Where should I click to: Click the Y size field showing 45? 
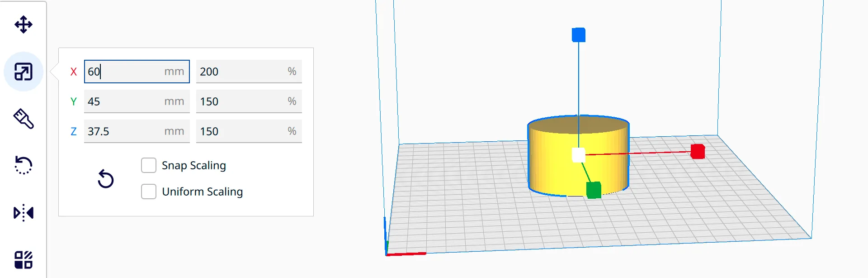pyautogui.click(x=137, y=101)
